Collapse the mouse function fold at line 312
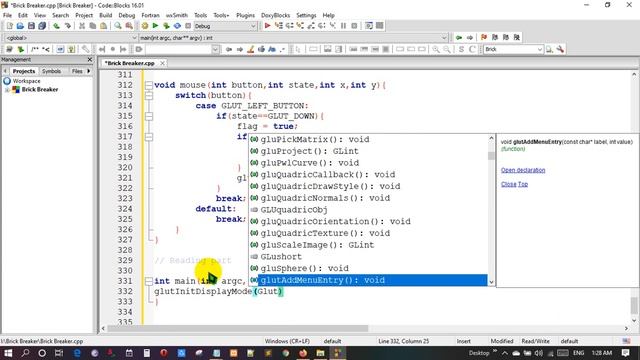Image resolution: width=640 pixels, height=360 pixels. [x=149, y=85]
